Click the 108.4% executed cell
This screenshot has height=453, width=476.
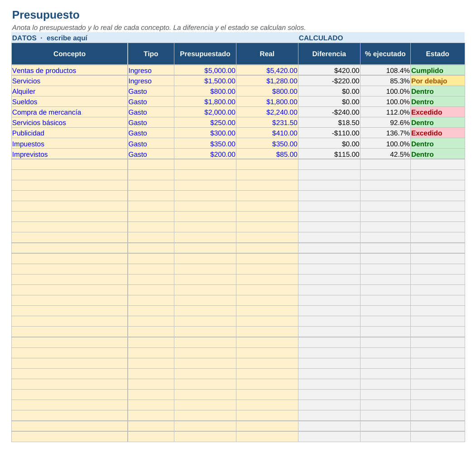(385, 70)
